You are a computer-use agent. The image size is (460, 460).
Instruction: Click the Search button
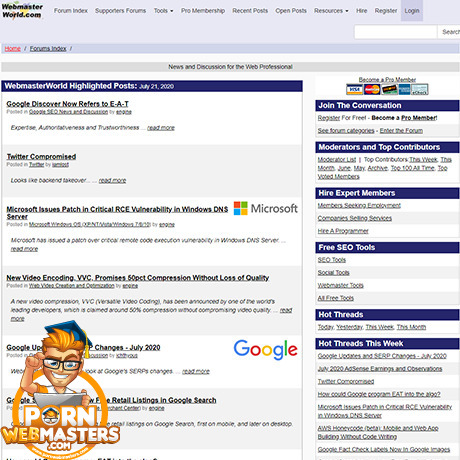click(x=450, y=32)
